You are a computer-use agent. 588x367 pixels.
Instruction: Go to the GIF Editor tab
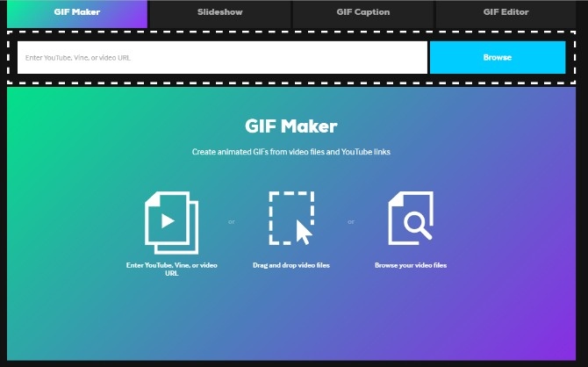[506, 13]
